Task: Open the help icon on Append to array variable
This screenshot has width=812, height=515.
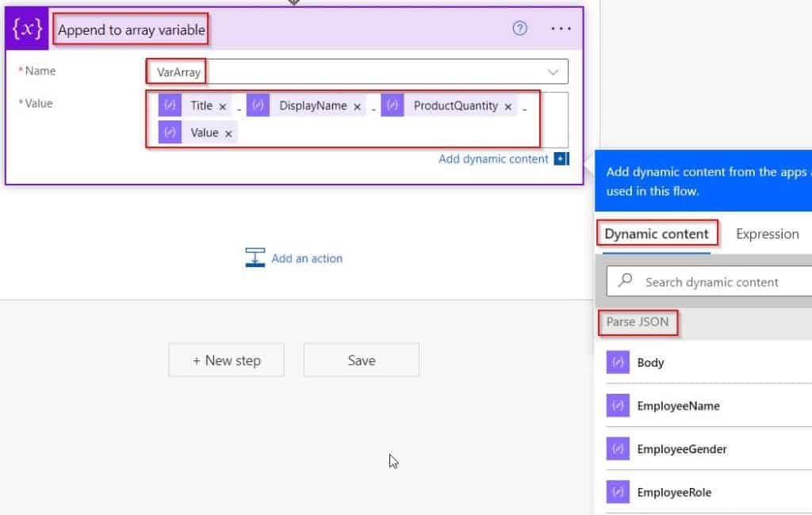Action: pyautogui.click(x=519, y=28)
